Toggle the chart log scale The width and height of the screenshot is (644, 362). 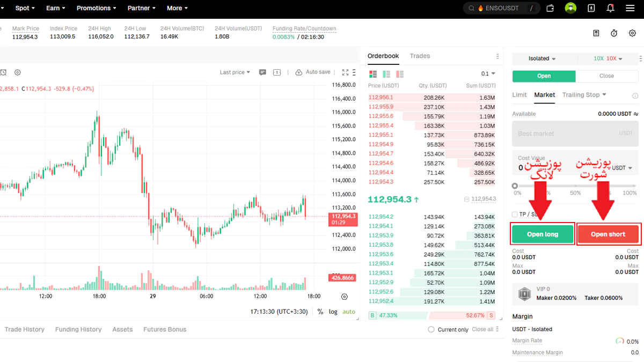point(333,312)
